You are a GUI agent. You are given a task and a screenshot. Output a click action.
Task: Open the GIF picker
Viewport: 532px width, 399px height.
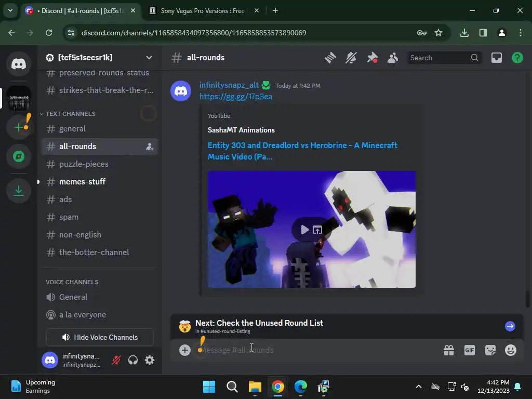(x=470, y=350)
